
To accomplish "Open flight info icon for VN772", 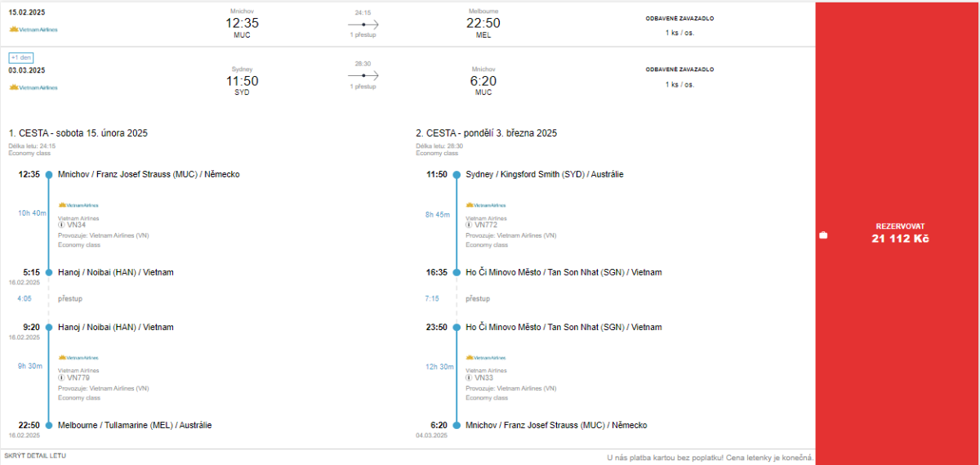I will [470, 226].
